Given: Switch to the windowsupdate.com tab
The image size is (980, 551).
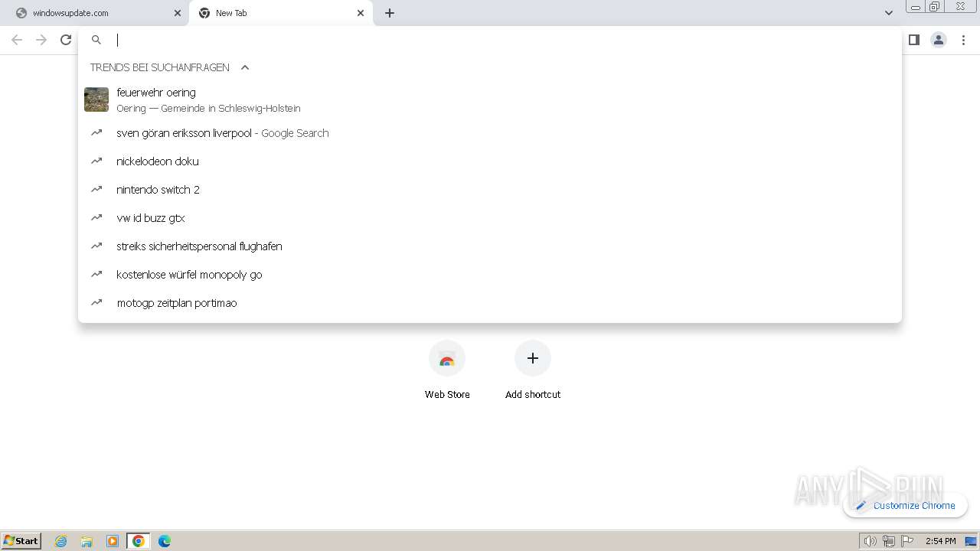Looking at the screenshot, I should 94,13.
